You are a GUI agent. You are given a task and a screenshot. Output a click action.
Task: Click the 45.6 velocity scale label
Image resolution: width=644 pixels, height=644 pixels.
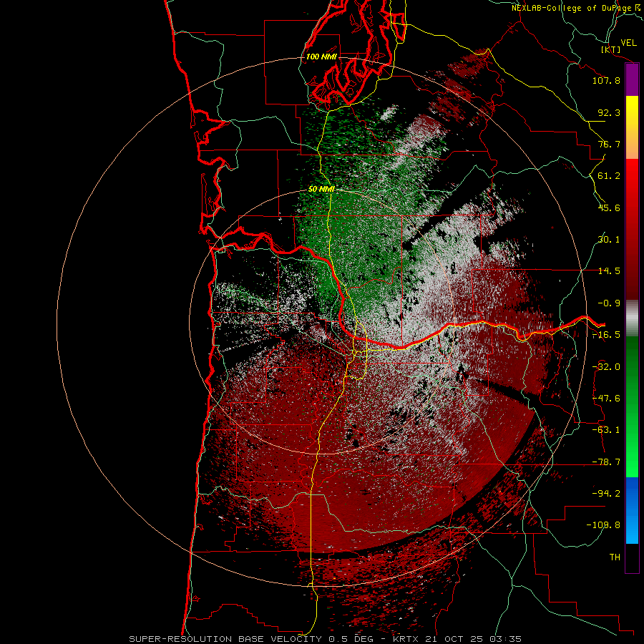pyautogui.click(x=609, y=208)
